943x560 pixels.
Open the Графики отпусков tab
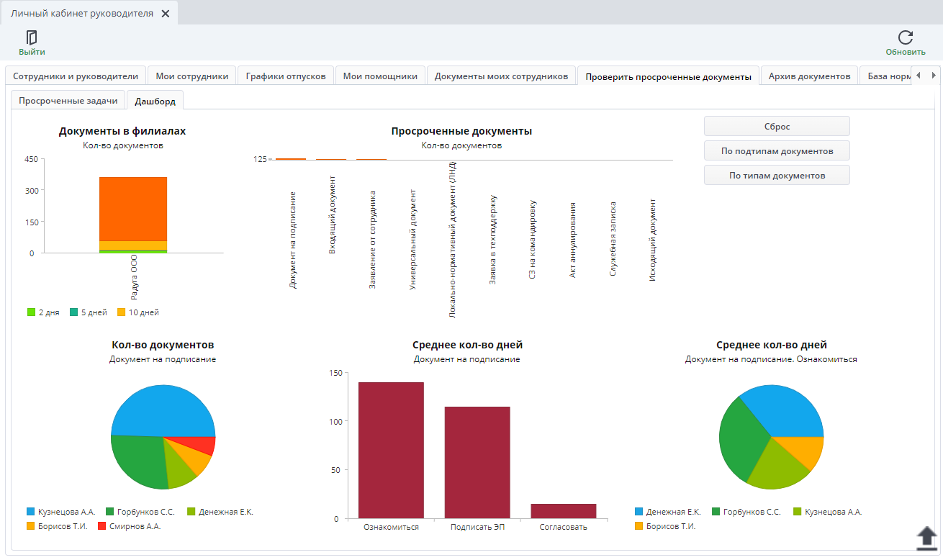tap(286, 76)
